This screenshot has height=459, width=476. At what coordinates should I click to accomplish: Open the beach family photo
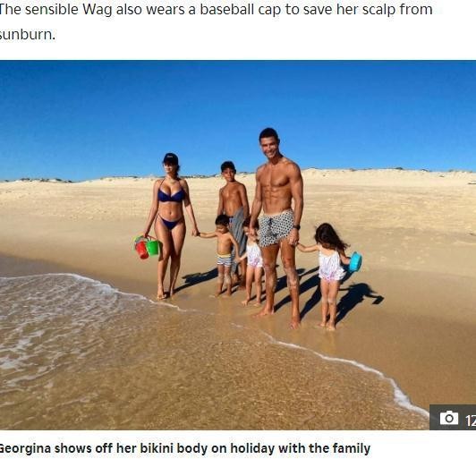(x=238, y=245)
